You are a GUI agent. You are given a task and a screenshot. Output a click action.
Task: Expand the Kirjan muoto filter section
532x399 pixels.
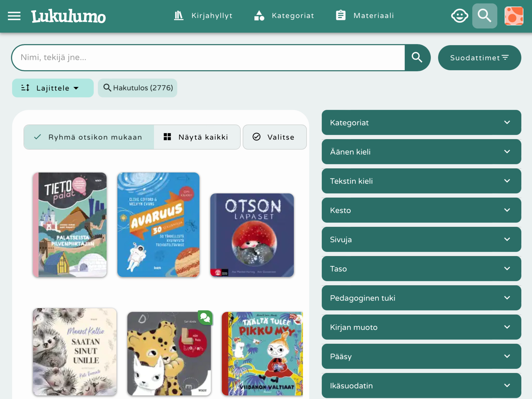[421, 327]
